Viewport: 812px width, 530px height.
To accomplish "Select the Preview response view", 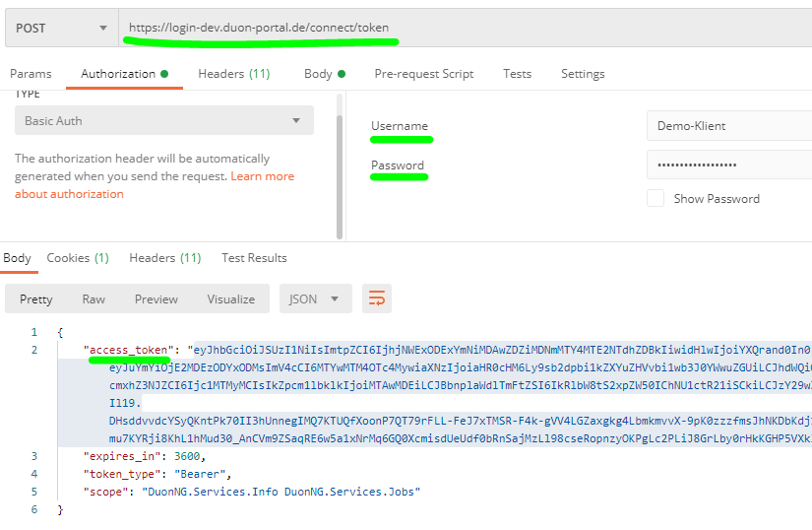I will (156, 298).
